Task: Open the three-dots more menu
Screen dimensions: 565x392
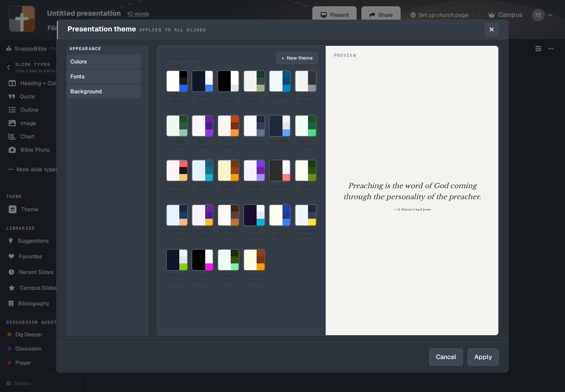Action: pos(551,49)
